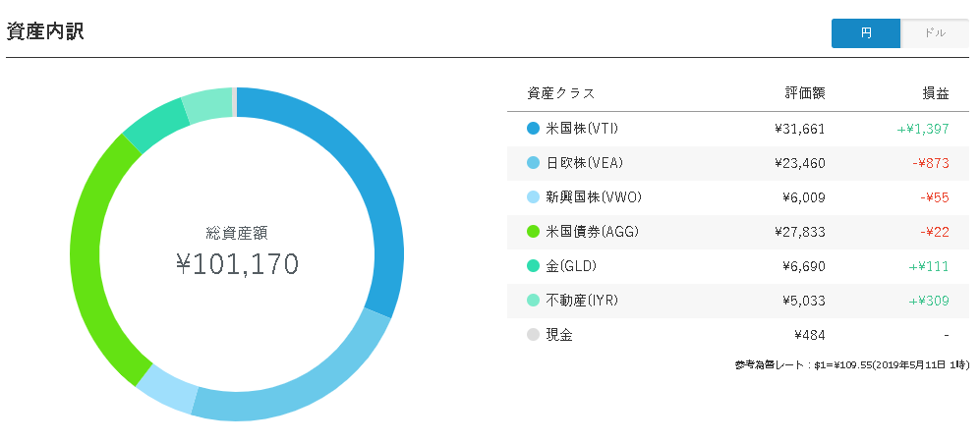Select the 米国債券(AGG) row label
980x443 pixels.
coord(592,232)
